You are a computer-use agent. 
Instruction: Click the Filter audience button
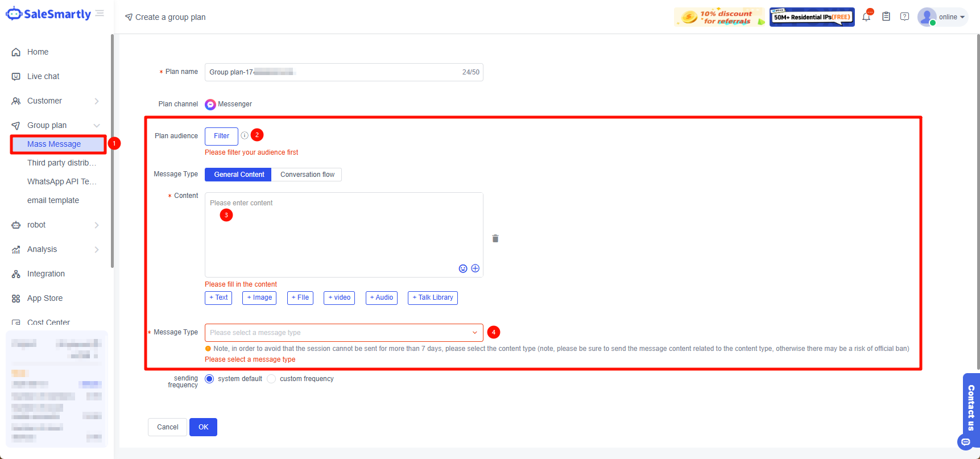click(x=221, y=136)
